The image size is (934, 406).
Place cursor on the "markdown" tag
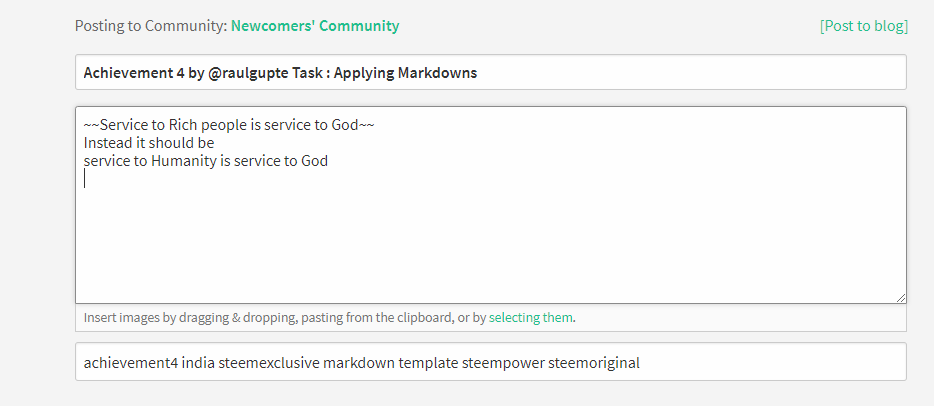(x=358, y=362)
